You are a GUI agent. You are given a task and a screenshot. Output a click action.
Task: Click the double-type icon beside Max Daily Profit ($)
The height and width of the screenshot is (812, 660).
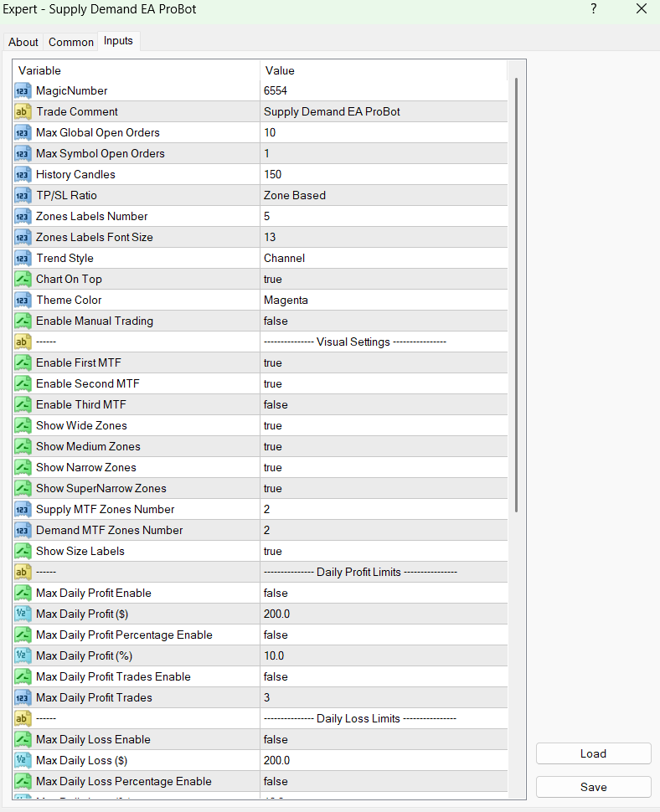(23, 614)
